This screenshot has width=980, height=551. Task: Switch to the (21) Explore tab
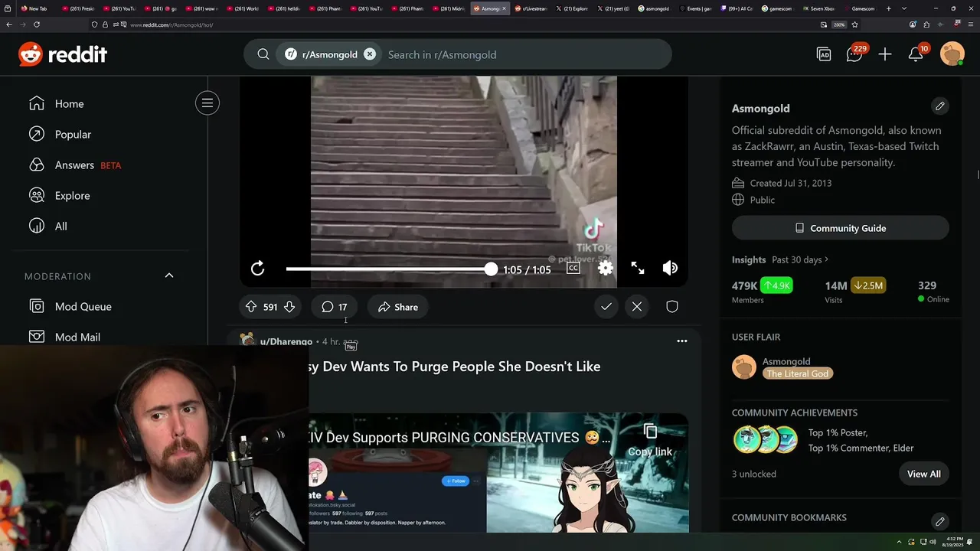coord(571,8)
